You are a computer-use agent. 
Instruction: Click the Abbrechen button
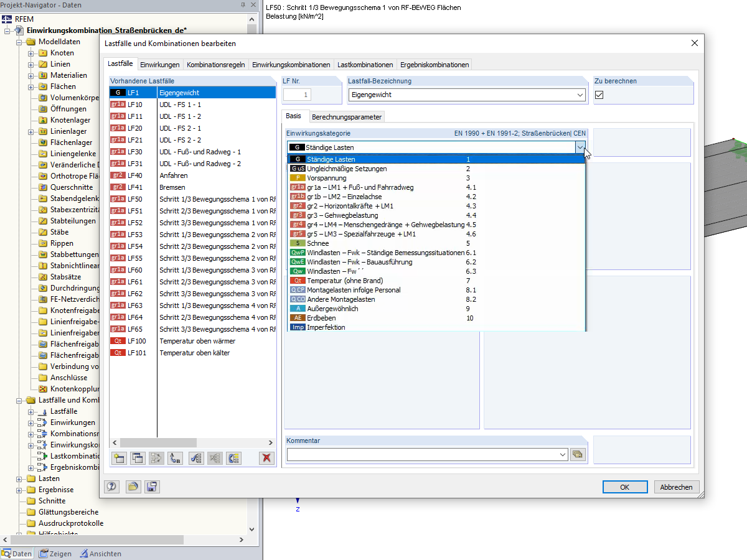pos(676,487)
